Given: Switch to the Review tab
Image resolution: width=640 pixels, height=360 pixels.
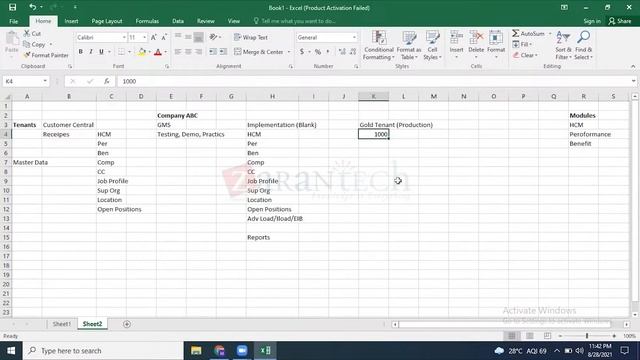Looking at the screenshot, I should [x=206, y=21].
